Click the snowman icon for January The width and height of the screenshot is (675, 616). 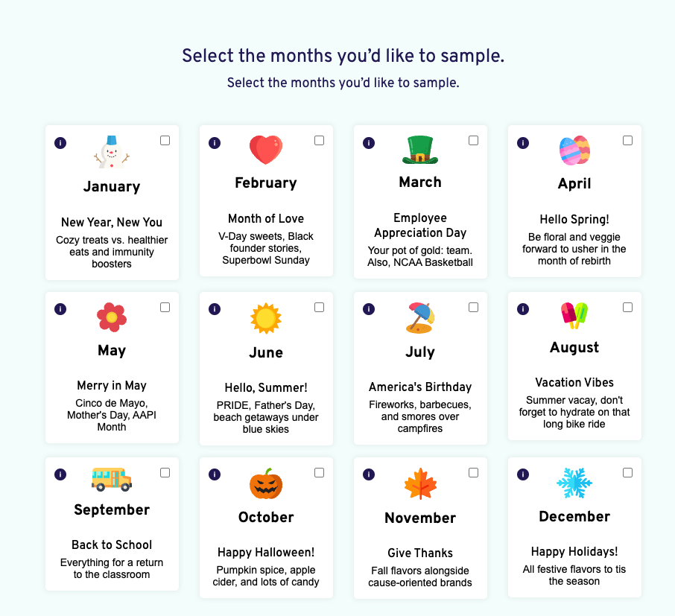click(x=112, y=152)
